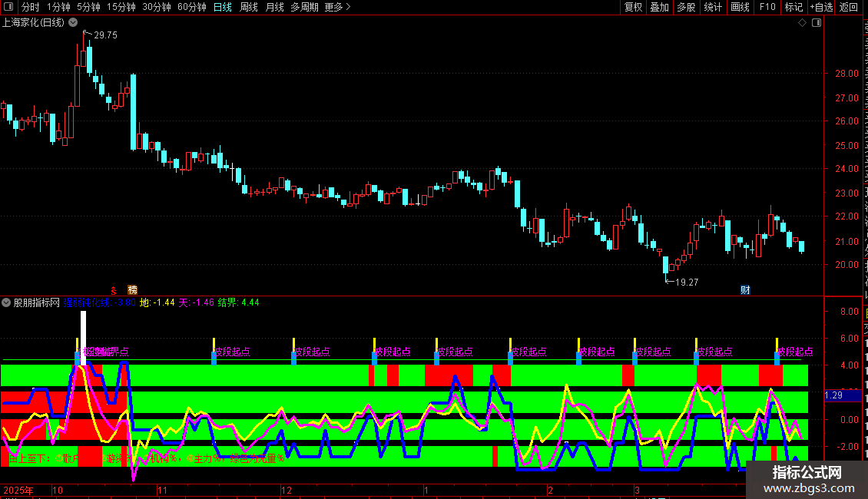
Task: Activate the 画线 drawing tool
Action: pos(740,7)
